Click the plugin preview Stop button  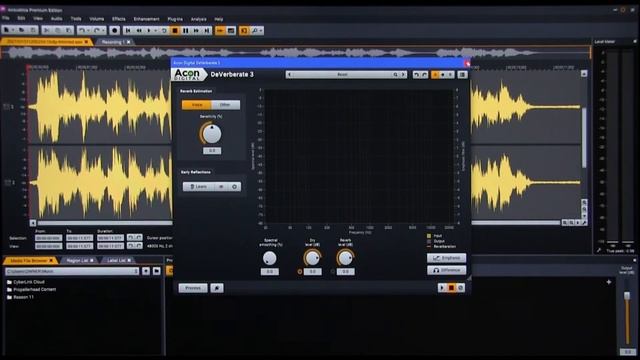pyautogui.click(x=451, y=288)
